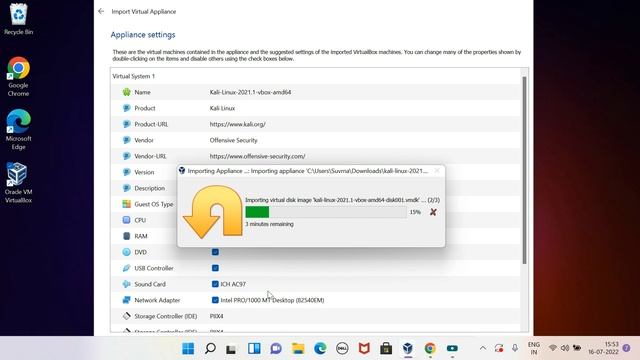Viewport: 640px width, 360px height.
Task: Select the Kali Linux product value
Action: click(222, 108)
